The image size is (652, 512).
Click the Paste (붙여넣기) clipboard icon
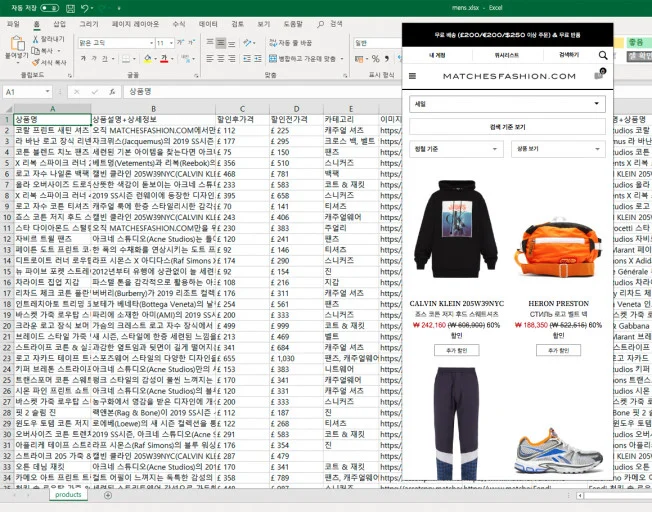click(x=17, y=44)
